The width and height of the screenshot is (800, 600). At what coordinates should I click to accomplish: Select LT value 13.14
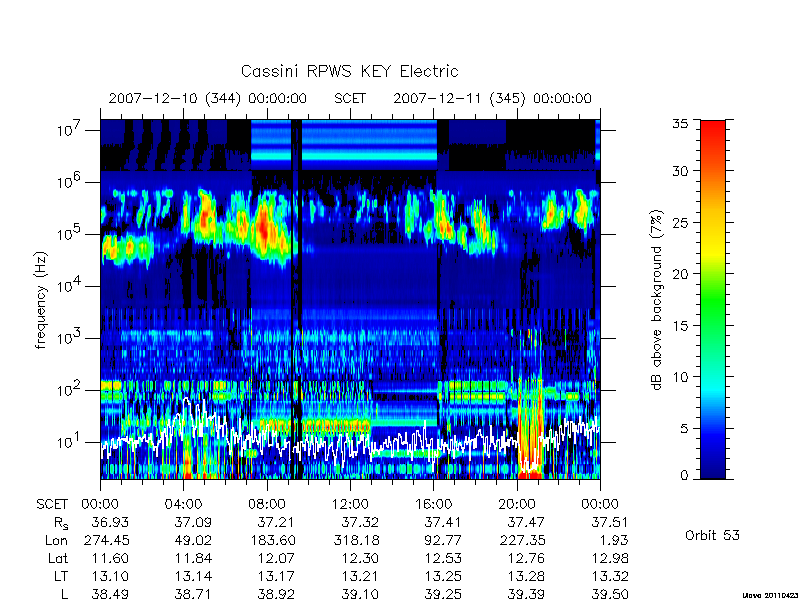(x=193, y=577)
